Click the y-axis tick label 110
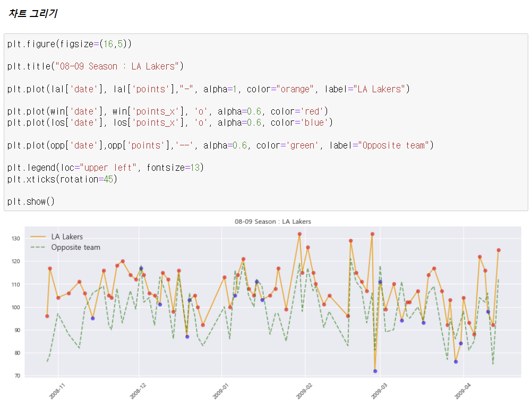The width and height of the screenshot is (532, 409). click(x=15, y=284)
